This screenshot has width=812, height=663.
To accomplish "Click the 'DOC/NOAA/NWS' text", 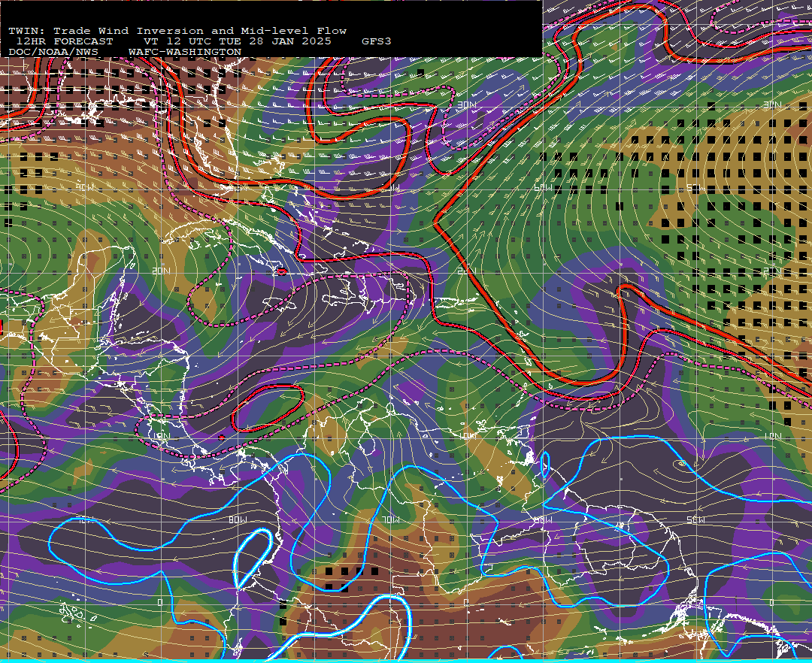I will (53, 53).
